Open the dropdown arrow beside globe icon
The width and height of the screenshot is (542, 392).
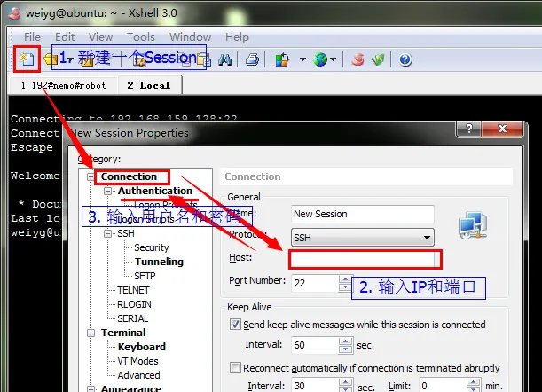pyautogui.click(x=333, y=59)
